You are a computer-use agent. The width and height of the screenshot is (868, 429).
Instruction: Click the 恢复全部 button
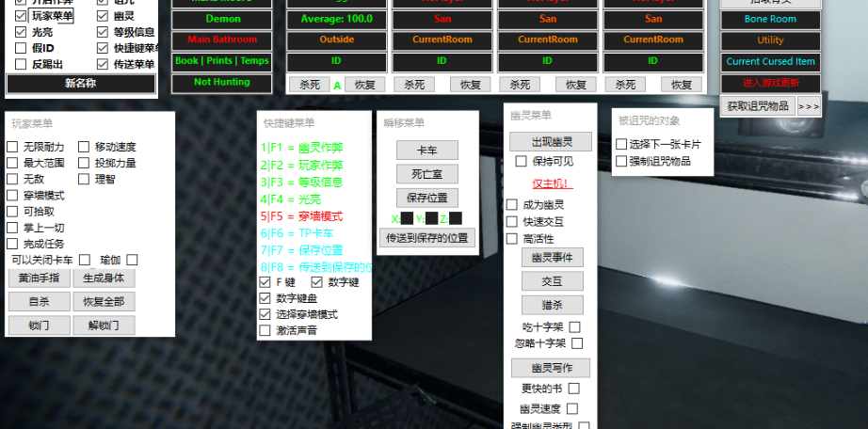click(103, 302)
